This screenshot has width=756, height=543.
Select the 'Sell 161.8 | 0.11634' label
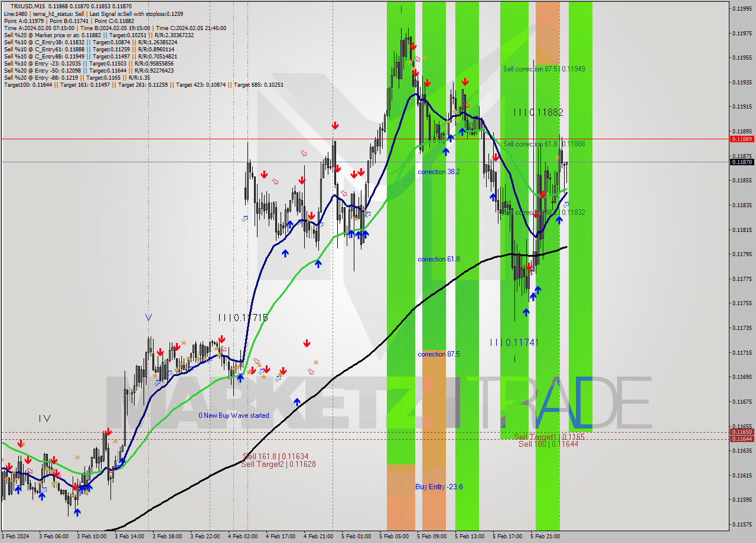(275, 456)
